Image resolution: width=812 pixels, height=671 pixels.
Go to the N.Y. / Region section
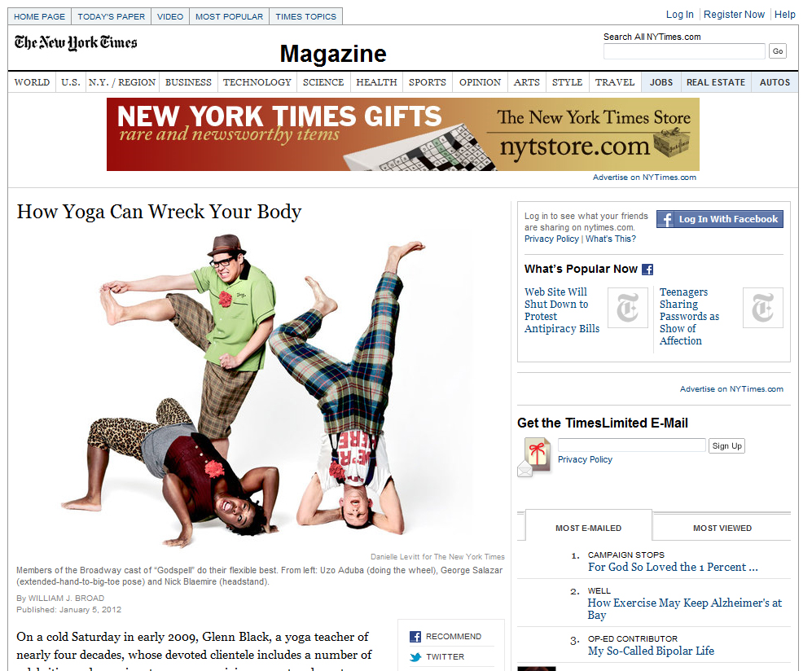121,82
